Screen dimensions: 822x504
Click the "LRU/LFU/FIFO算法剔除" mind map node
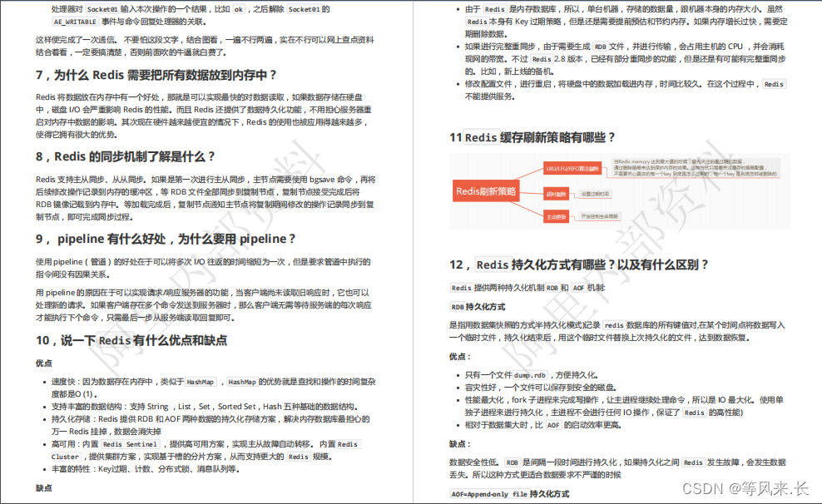coord(572,169)
